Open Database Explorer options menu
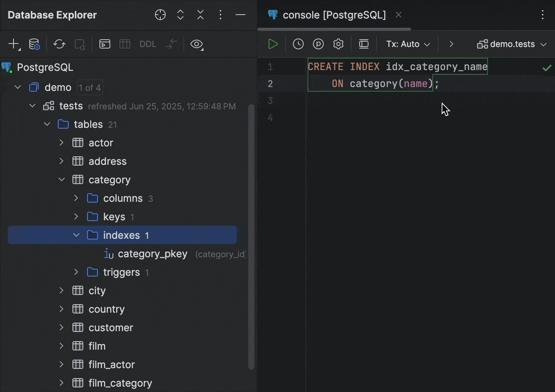The height and width of the screenshot is (392, 555). 220,15
